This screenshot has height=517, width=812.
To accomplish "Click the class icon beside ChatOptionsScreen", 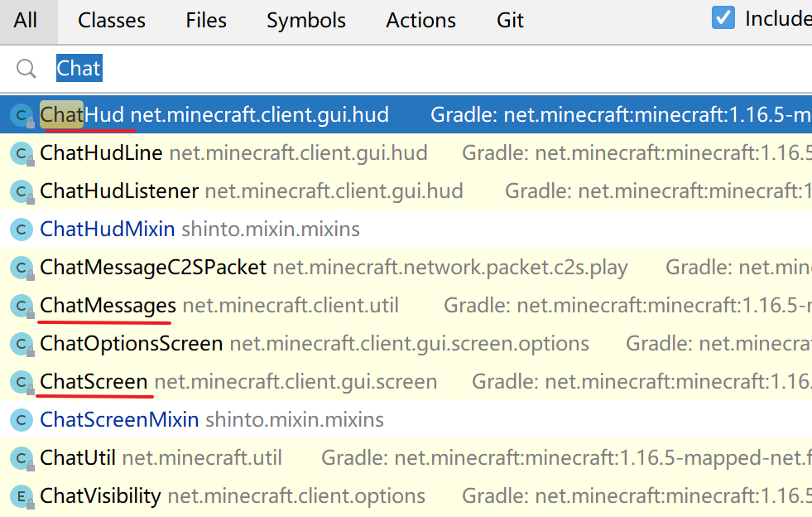I will click(x=22, y=345).
